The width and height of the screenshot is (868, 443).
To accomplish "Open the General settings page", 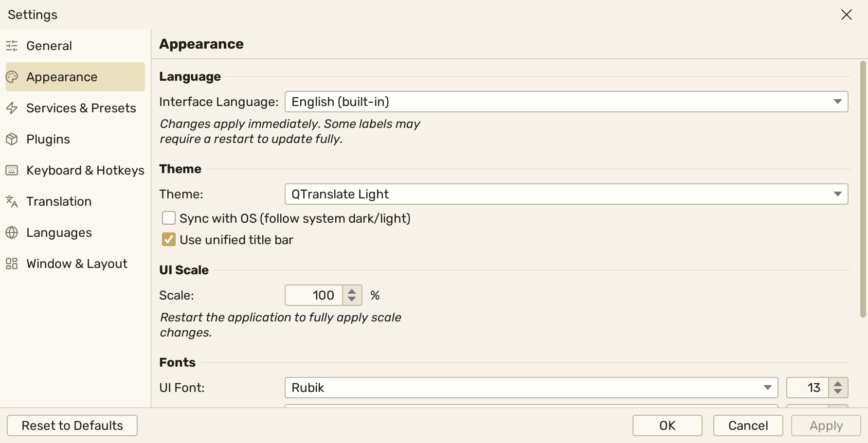I will 75,46.
